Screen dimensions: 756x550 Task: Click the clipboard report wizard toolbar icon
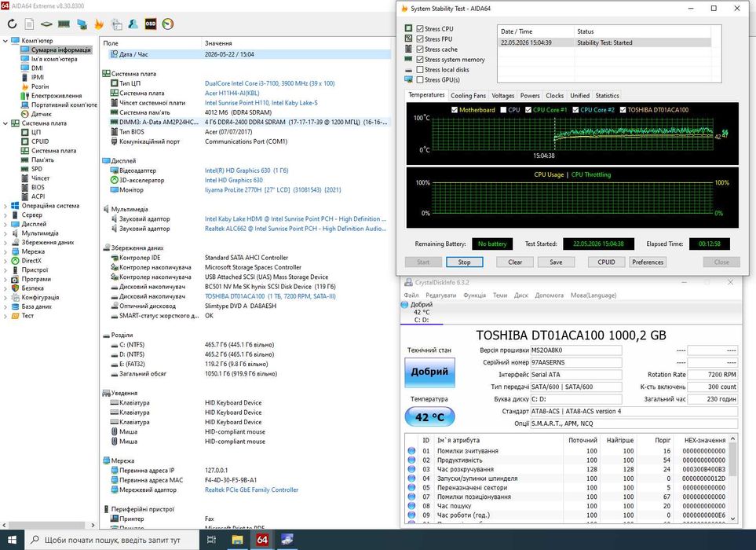pos(116,24)
